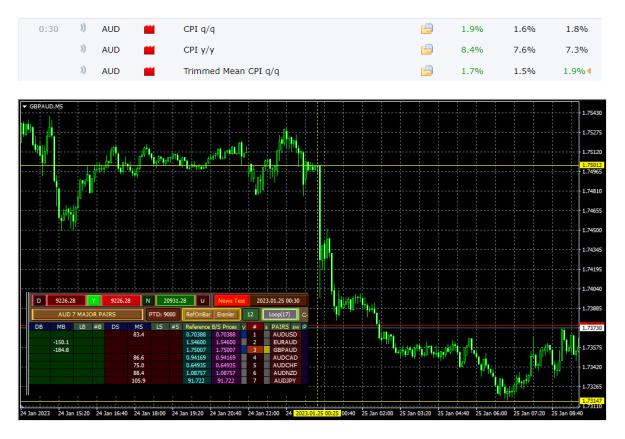Click the 2023.01.25 00:30 date field
The image size is (625, 439).
tap(278, 301)
